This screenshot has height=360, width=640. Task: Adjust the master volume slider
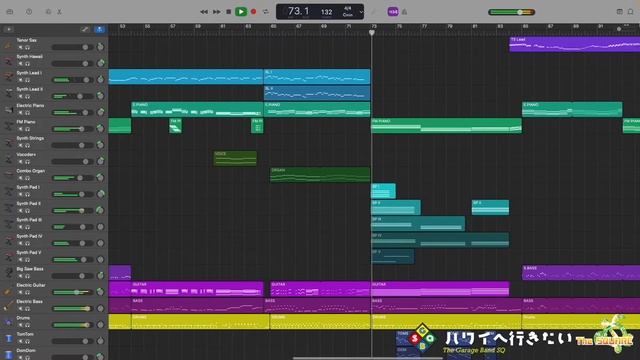[512, 12]
